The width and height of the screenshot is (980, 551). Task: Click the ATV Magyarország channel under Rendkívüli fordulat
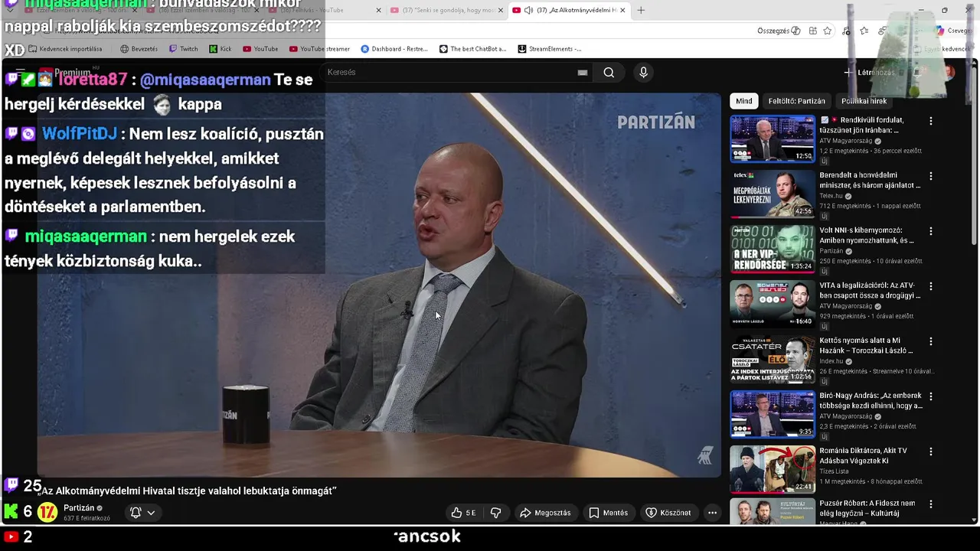[x=846, y=142]
